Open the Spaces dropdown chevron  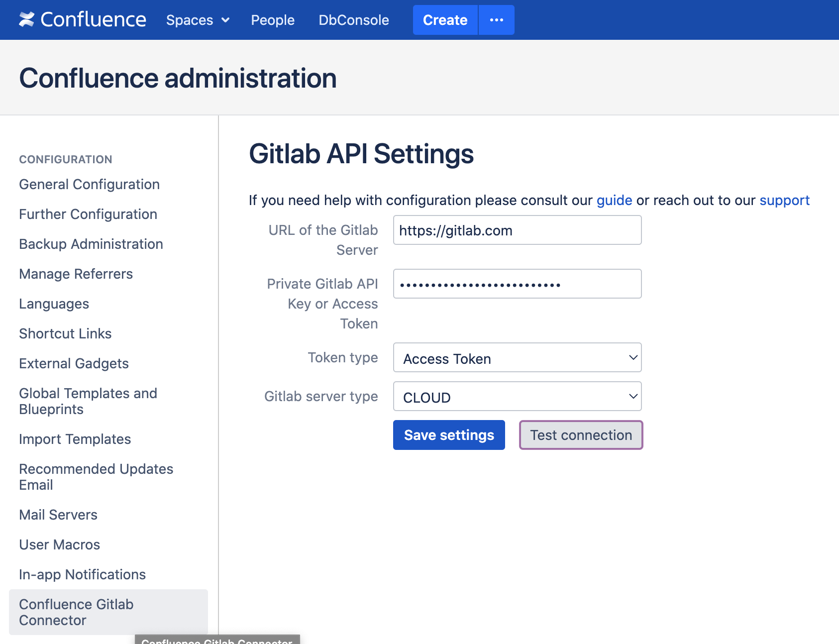[x=225, y=20]
